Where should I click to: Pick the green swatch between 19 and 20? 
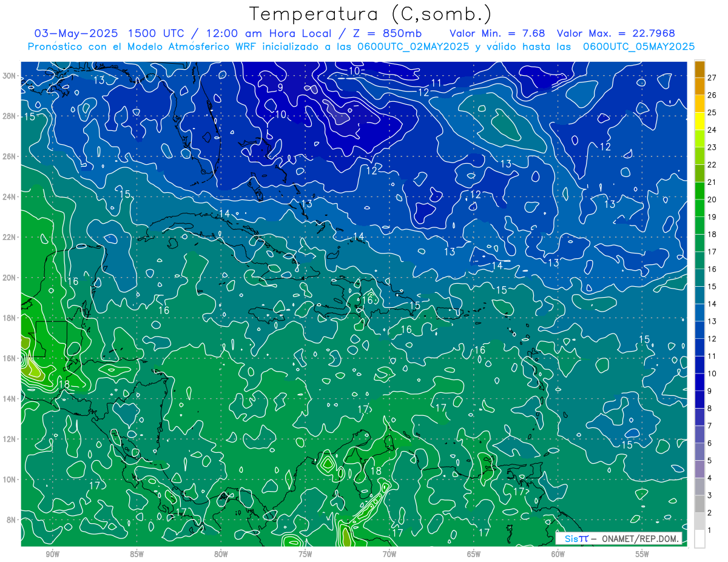(x=699, y=208)
